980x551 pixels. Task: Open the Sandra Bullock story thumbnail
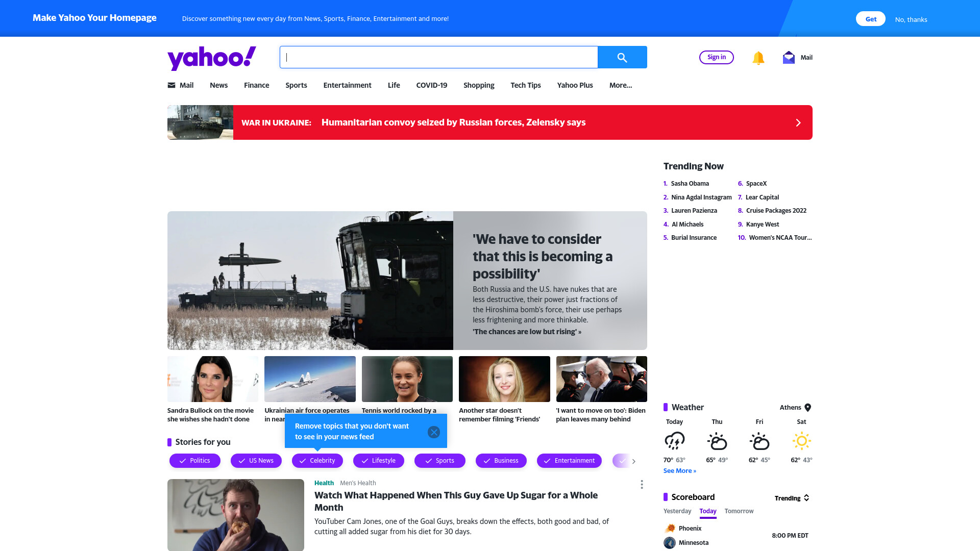(x=213, y=379)
